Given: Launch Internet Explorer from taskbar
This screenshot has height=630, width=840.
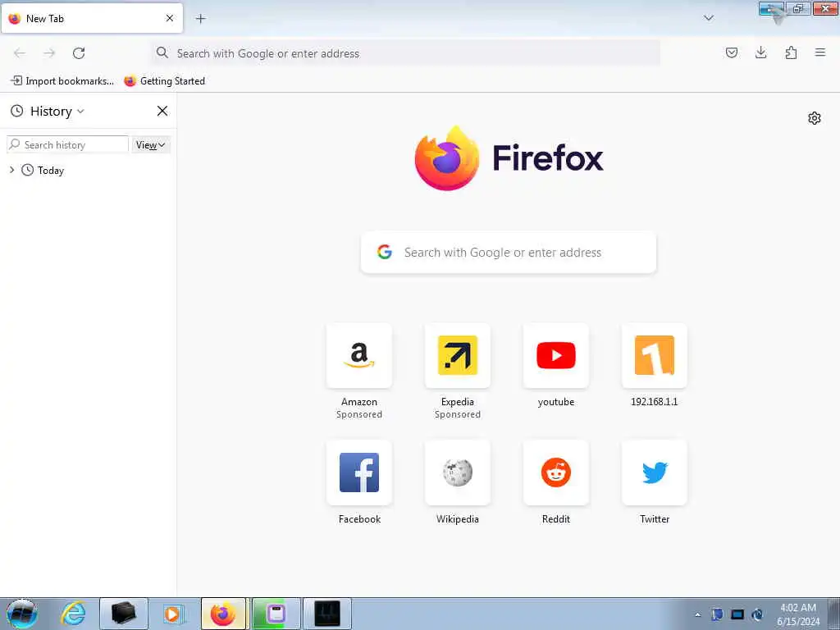Looking at the screenshot, I should pos(73,614).
